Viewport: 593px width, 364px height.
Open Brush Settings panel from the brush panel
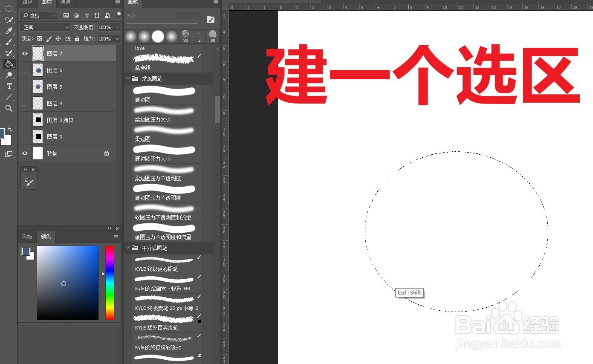(x=211, y=19)
